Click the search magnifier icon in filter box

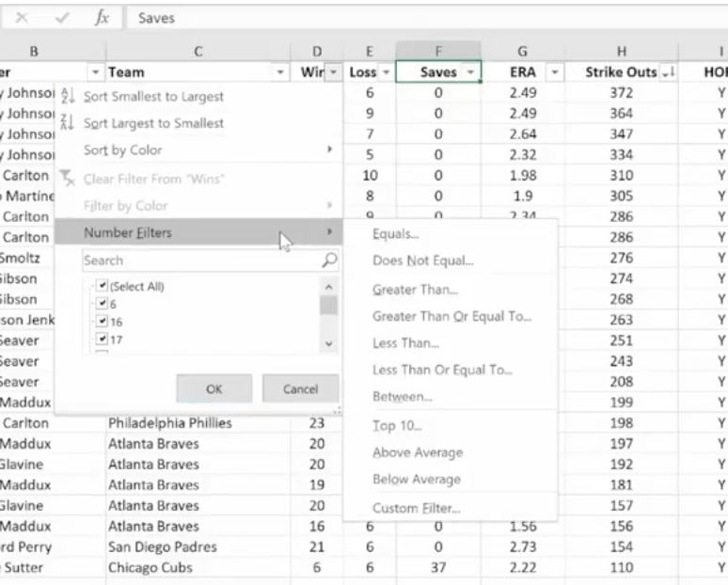pyautogui.click(x=329, y=261)
